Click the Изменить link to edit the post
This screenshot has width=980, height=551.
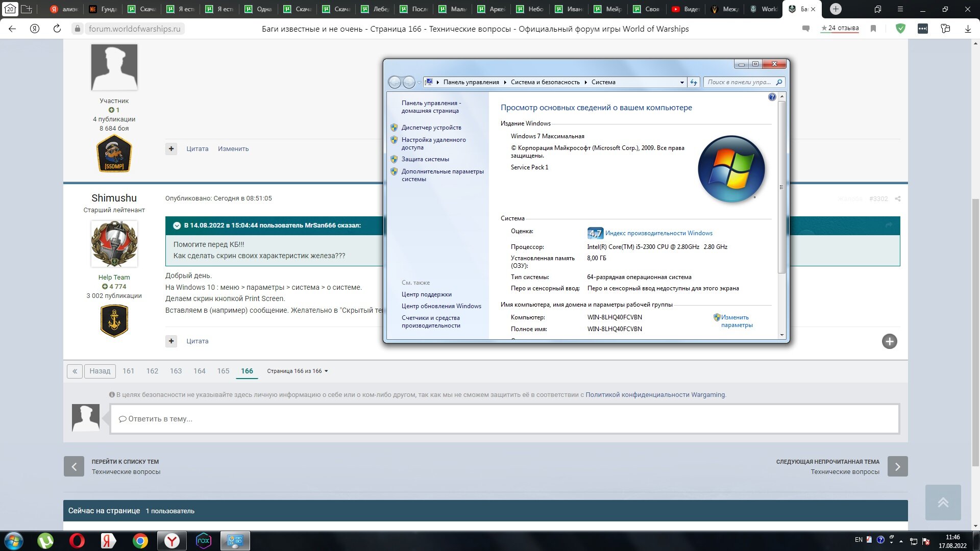click(233, 149)
